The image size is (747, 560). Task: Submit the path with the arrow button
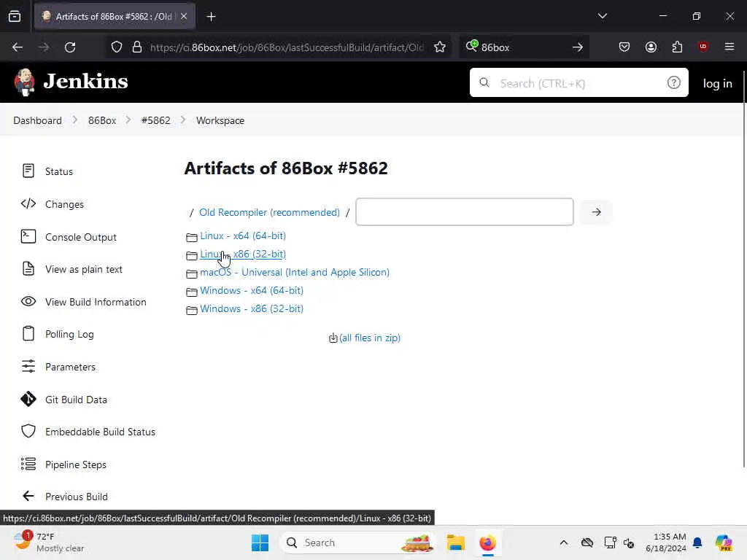coord(597,212)
